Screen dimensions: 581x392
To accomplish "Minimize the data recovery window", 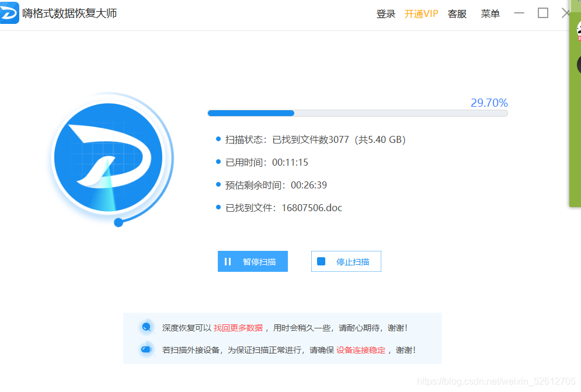I will [519, 13].
